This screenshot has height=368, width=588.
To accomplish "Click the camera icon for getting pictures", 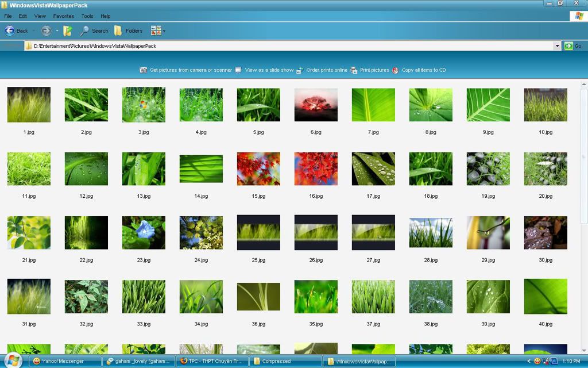I will click(x=143, y=70).
